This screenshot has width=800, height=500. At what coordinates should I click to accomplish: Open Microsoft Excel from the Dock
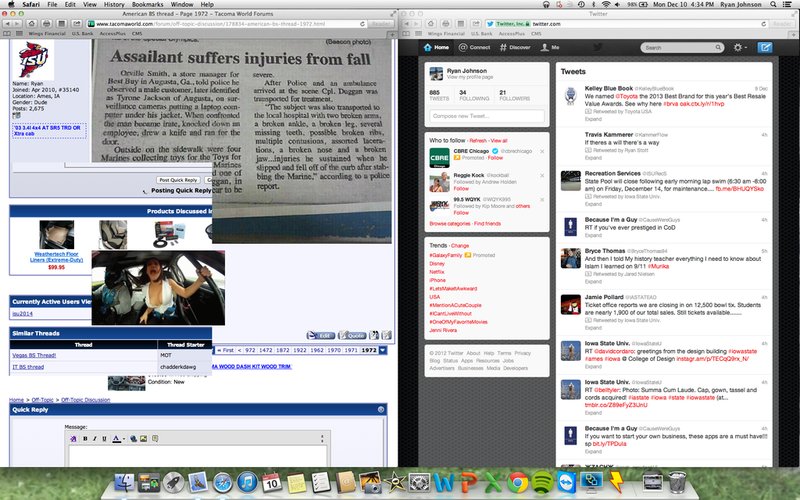coord(493,482)
